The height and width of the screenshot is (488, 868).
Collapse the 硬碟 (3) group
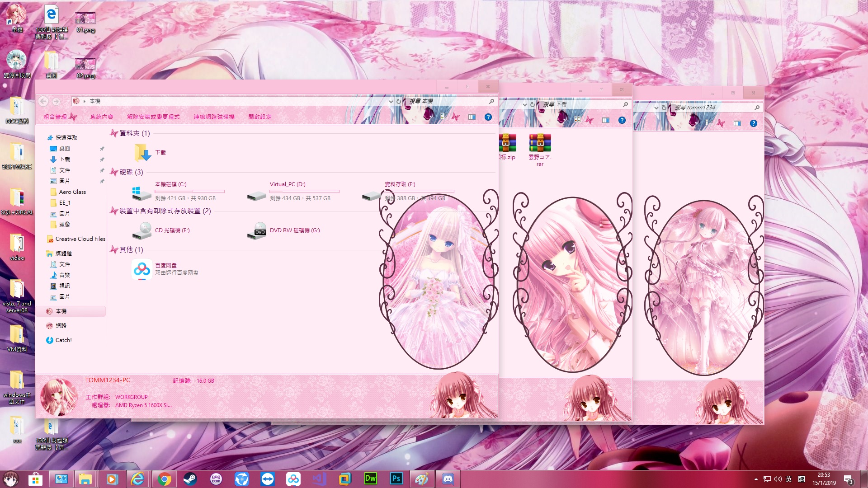pyautogui.click(x=114, y=172)
